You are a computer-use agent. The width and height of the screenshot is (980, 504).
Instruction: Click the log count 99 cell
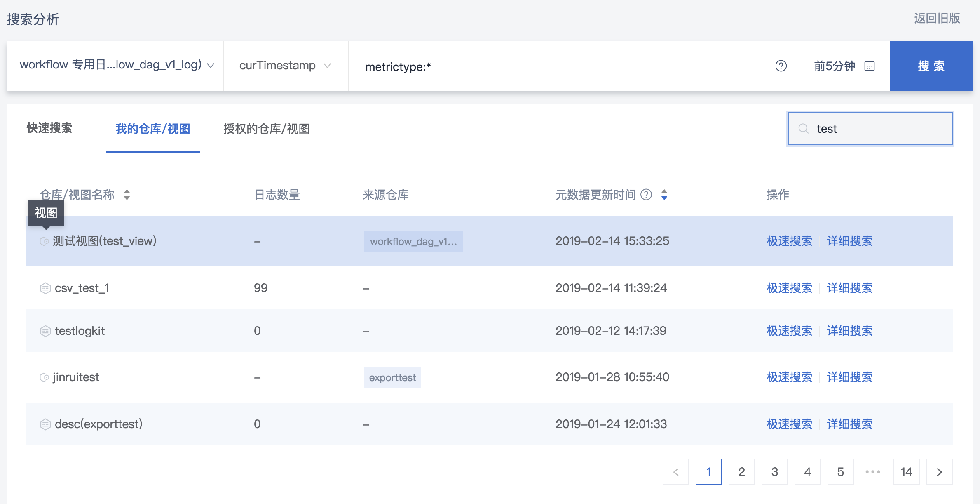[260, 288]
